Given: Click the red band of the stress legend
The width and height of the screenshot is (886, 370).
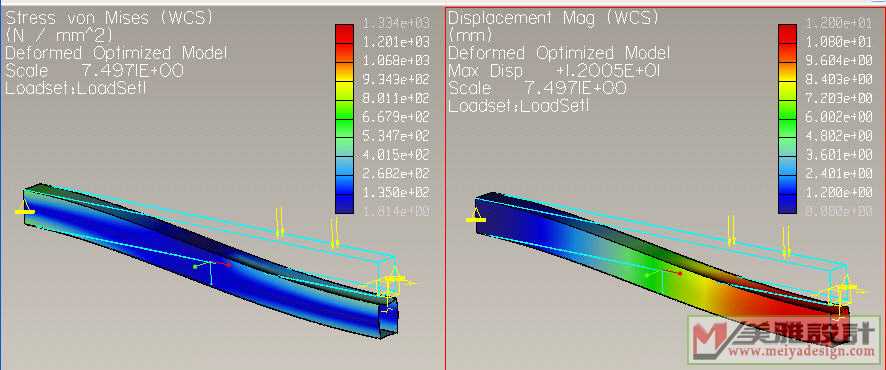Looking at the screenshot, I should (x=344, y=34).
